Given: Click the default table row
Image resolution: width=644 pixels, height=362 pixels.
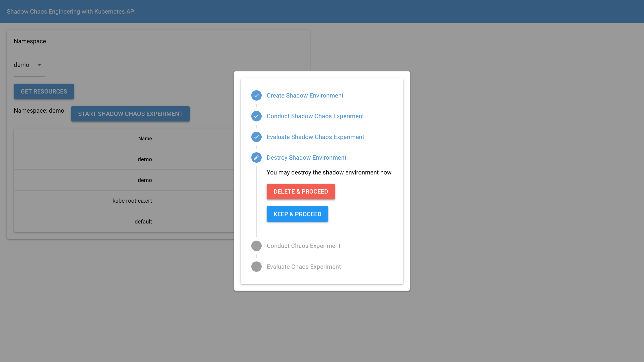Looking at the screenshot, I should [x=143, y=221].
